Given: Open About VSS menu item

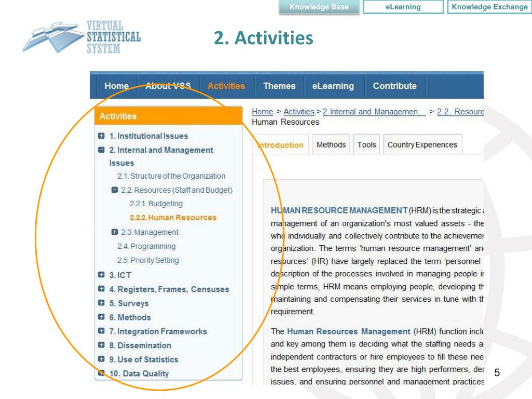Looking at the screenshot, I should [168, 86].
